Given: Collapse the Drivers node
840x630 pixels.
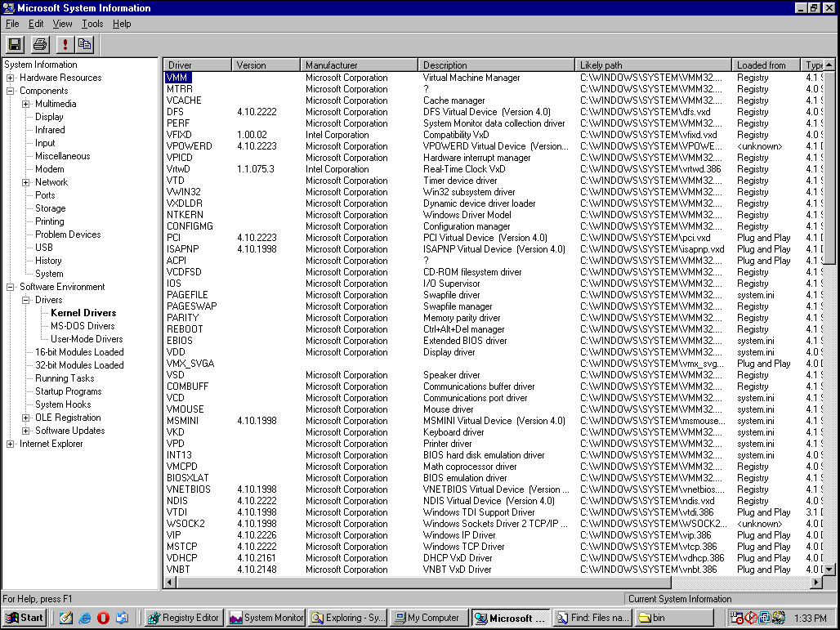Looking at the screenshot, I should (25, 300).
